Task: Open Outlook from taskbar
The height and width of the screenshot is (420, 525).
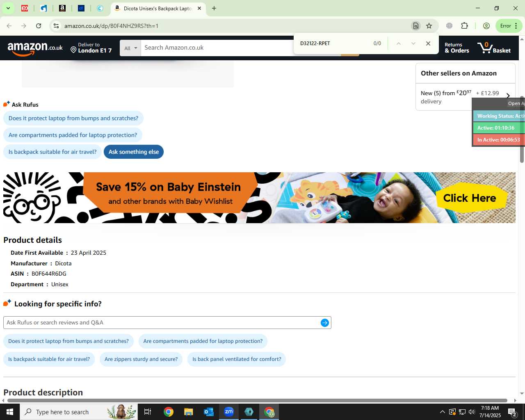Action: [x=208, y=412]
